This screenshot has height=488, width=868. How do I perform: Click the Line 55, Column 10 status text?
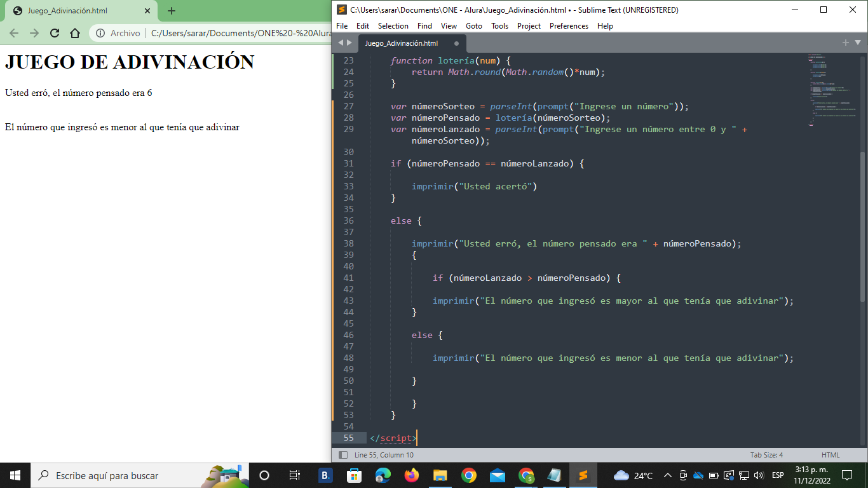click(x=384, y=455)
